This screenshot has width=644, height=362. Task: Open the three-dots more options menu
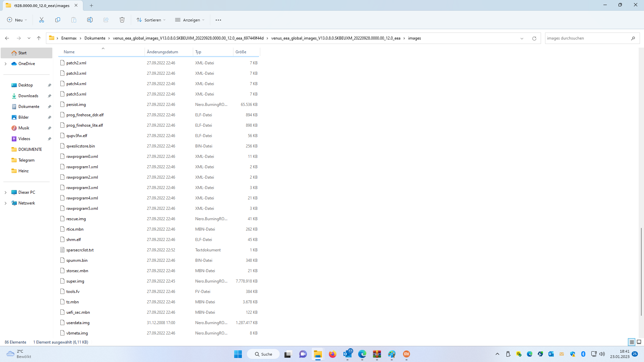click(218, 20)
